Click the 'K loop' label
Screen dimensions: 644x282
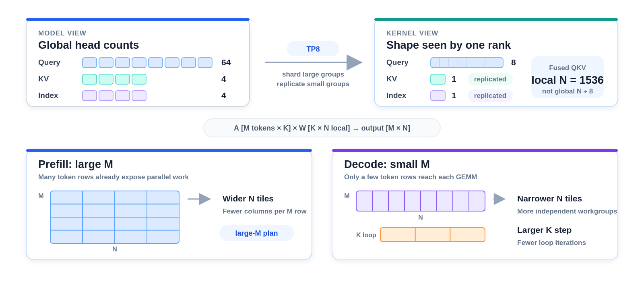tap(366, 235)
